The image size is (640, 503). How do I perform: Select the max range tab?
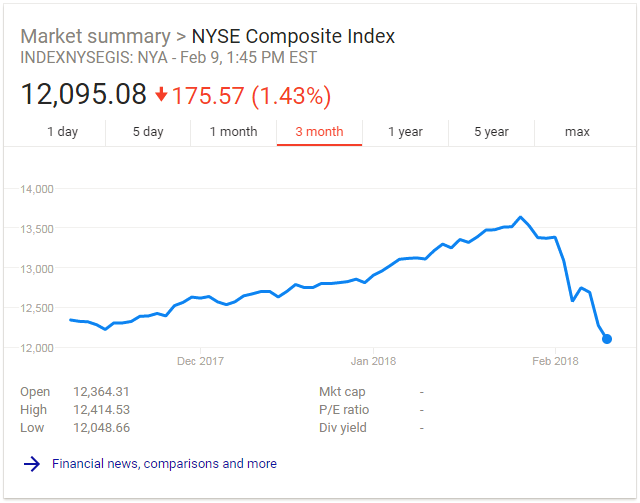pos(577,132)
